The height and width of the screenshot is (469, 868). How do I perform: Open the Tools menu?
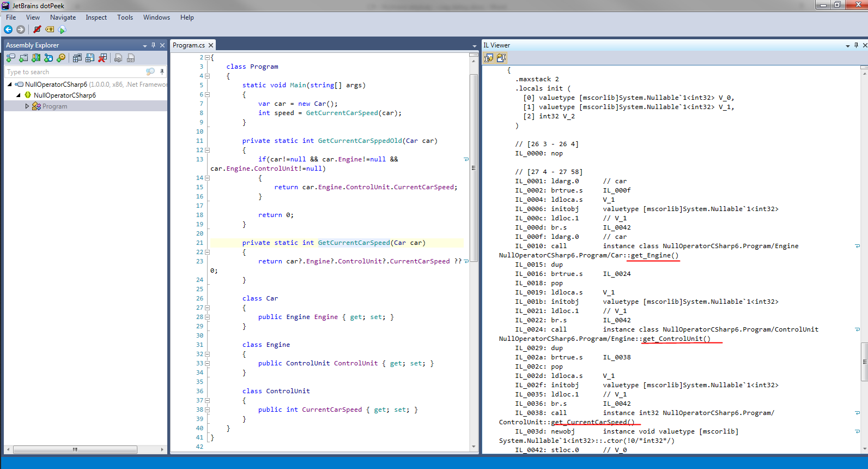click(125, 17)
